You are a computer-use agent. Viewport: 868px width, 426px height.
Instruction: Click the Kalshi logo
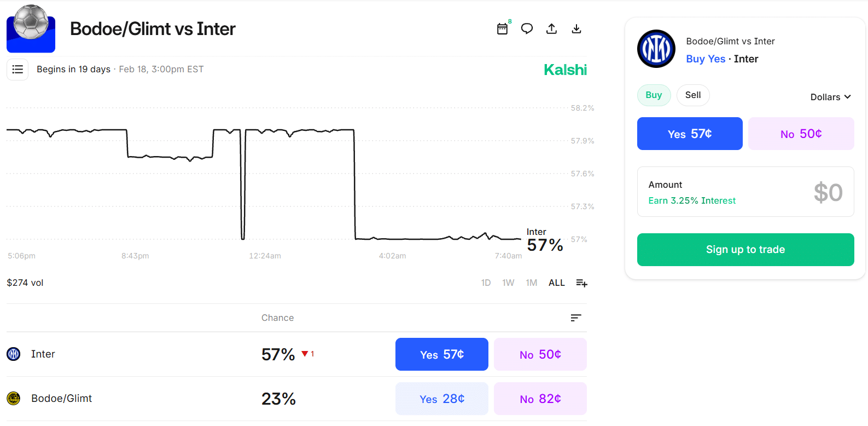tap(565, 70)
